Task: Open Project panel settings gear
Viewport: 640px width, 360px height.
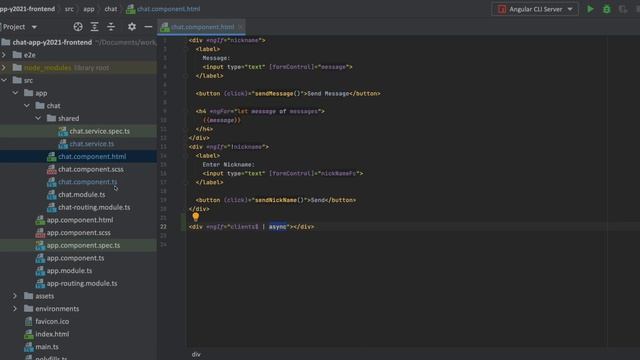Action: click(131, 27)
